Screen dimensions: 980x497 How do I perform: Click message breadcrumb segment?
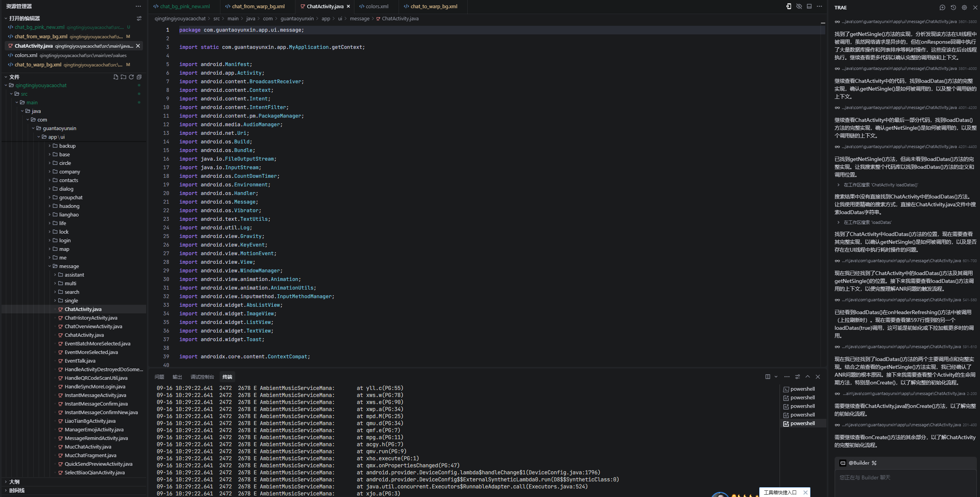coord(359,18)
